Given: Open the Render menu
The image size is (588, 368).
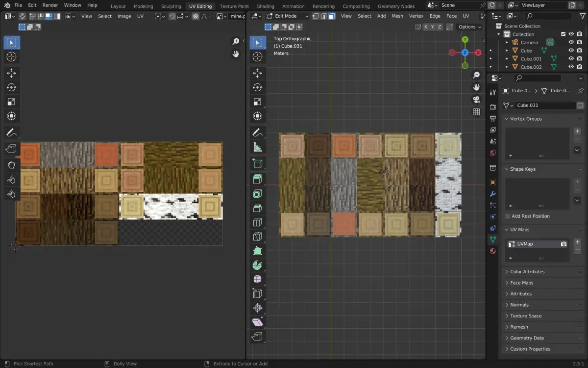Looking at the screenshot, I should pyautogui.click(x=50, y=5).
